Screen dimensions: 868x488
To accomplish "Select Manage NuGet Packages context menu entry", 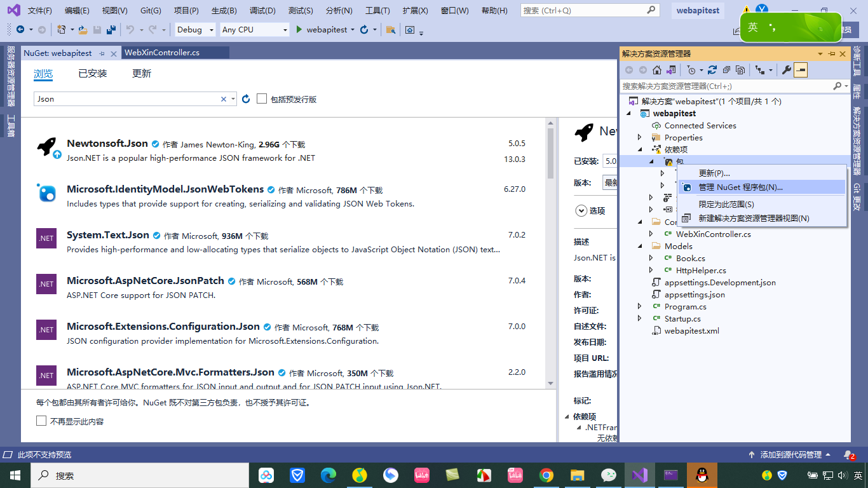I will pyautogui.click(x=762, y=187).
